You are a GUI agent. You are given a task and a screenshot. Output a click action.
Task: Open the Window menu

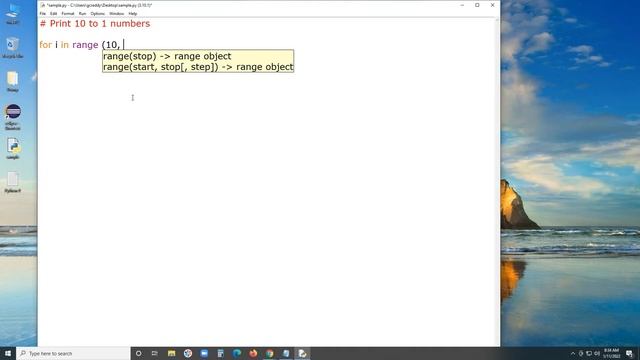point(116,13)
